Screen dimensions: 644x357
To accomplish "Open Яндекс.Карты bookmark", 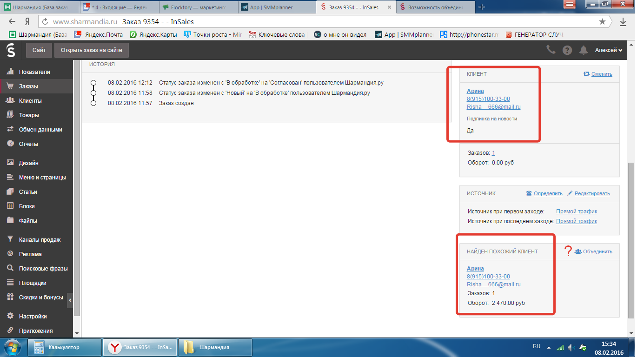I will [x=153, y=34].
